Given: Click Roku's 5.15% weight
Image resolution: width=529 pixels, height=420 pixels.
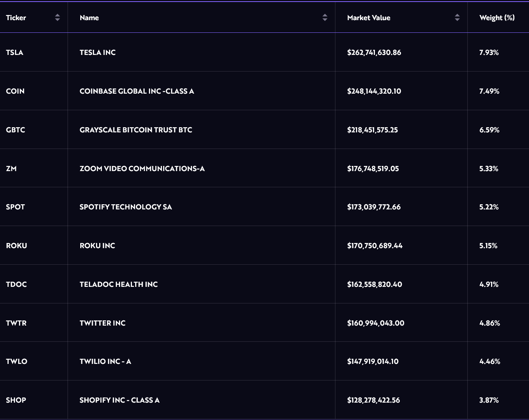Looking at the screenshot, I should (x=488, y=246).
